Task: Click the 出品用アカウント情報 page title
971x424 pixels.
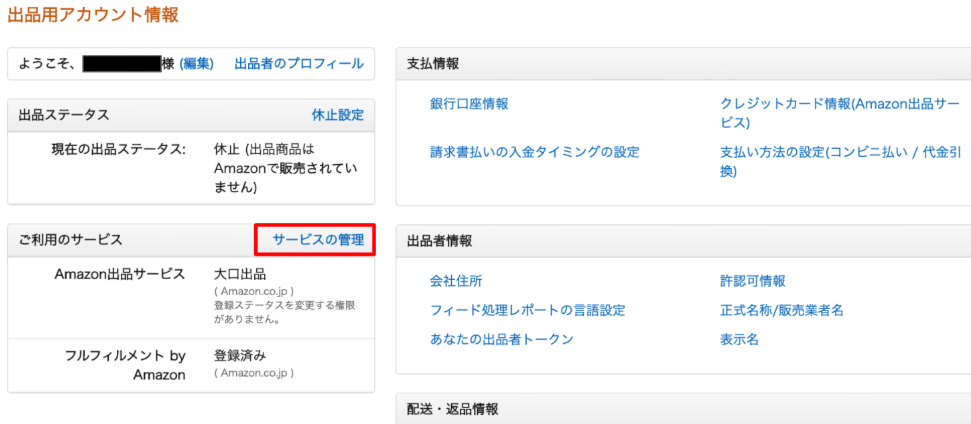Action: point(93,15)
